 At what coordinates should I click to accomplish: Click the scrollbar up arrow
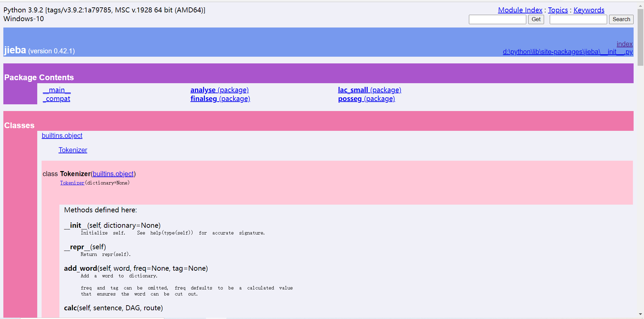tap(640, 5)
